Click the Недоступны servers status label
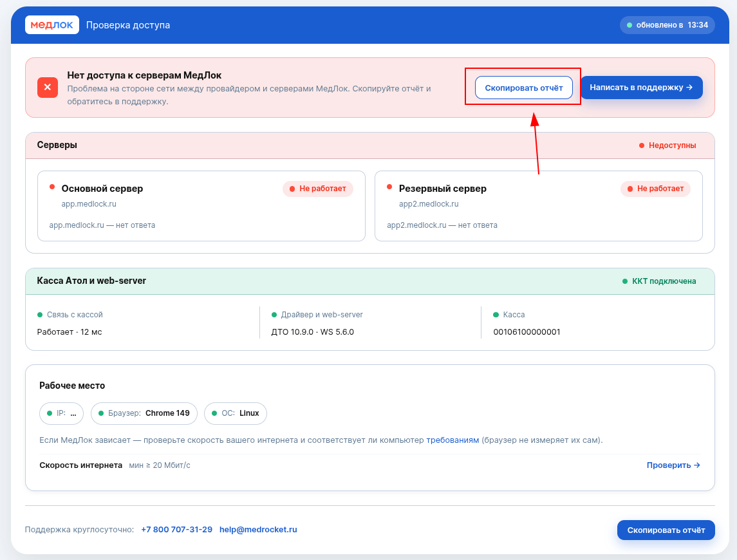This screenshot has height=560, width=737. tap(667, 145)
